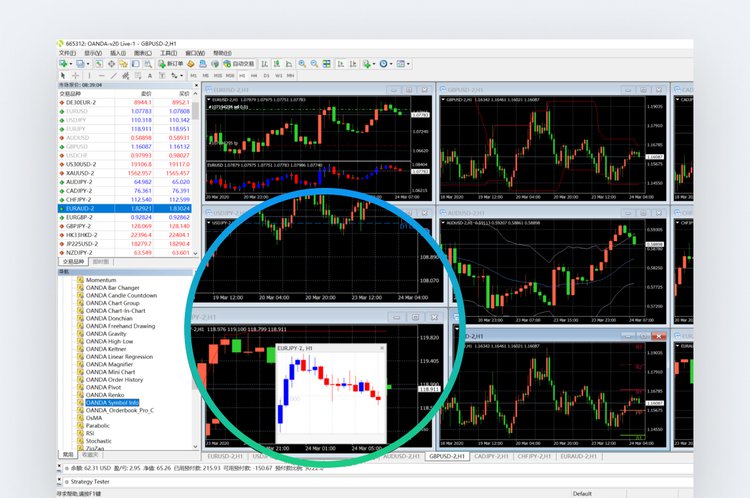Viewport: 750px width, 498px height.
Task: Select the text label 'A' tool
Action: pos(148,75)
